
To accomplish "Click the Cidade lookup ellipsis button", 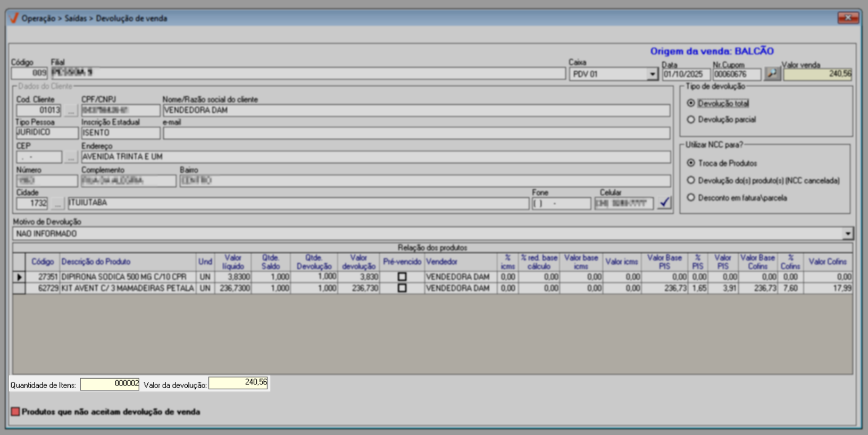I will point(58,203).
